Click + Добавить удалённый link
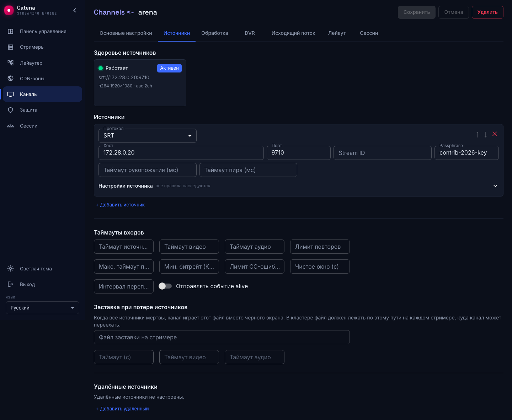 pyautogui.click(x=122, y=409)
